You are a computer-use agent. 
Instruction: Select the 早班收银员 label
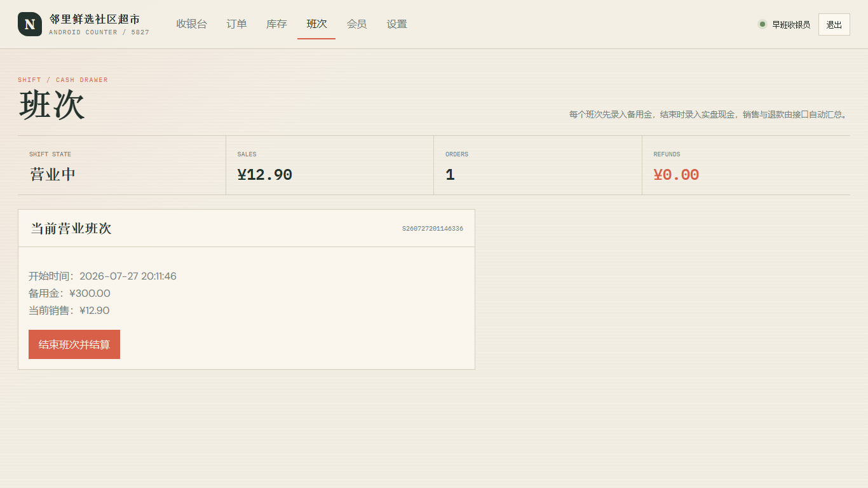coord(791,25)
